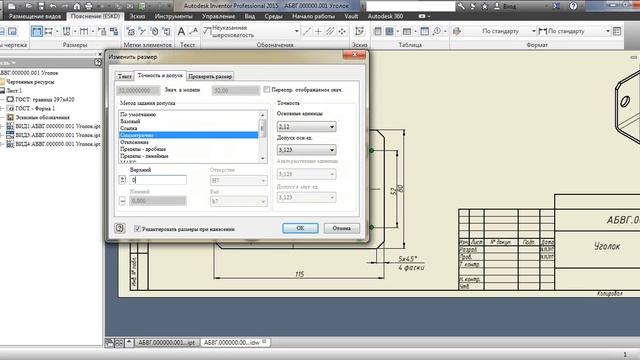Toggle Переопр. отображаемое знач. checkbox

pyautogui.click(x=267, y=89)
